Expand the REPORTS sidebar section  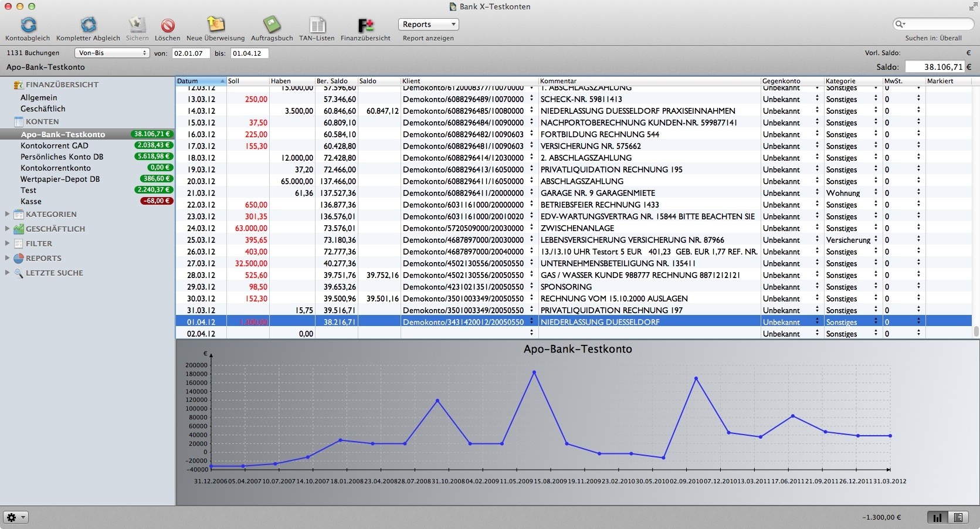pyautogui.click(x=7, y=258)
